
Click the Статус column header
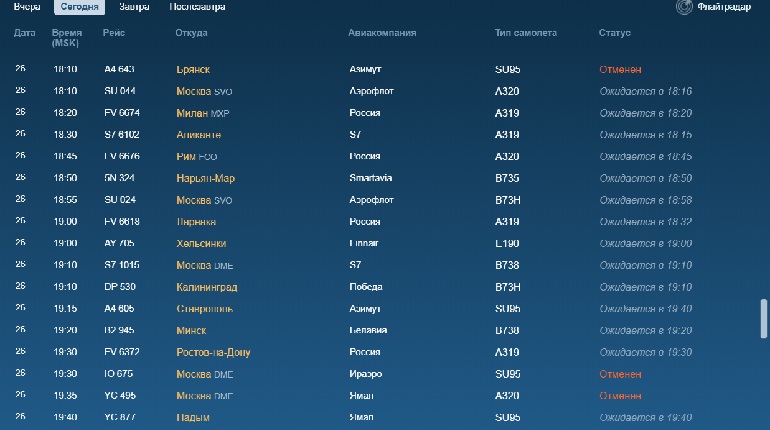click(614, 33)
